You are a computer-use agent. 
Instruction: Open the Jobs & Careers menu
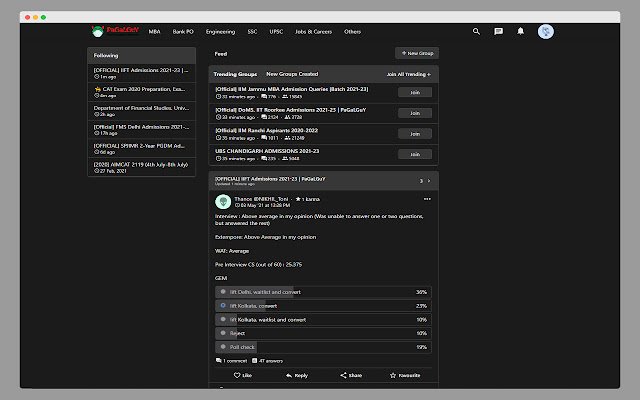point(313,31)
